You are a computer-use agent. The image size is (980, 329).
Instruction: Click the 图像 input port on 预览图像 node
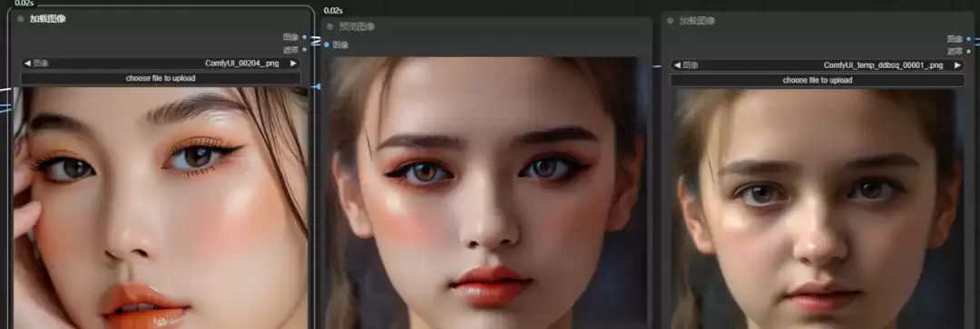[x=327, y=44]
